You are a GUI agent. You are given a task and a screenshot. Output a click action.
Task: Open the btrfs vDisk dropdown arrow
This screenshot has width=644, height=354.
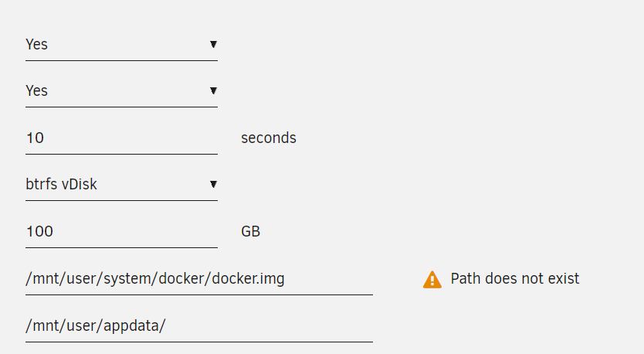click(213, 184)
